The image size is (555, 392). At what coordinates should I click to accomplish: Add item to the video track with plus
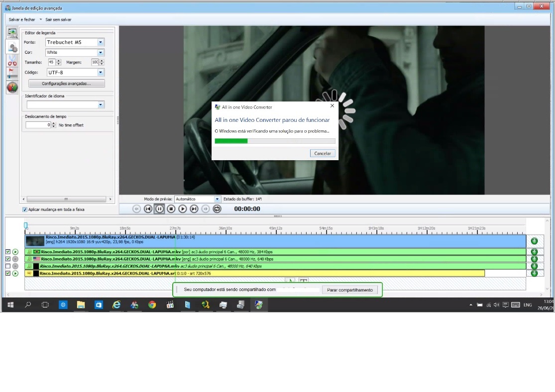(x=534, y=241)
